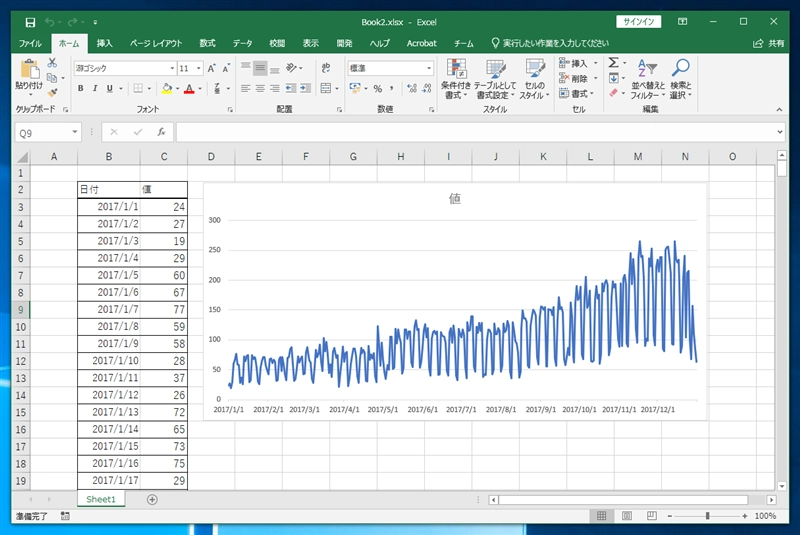Screen dimensions: 800x535
Task: Click the macro recording icon in status bar
Action: coord(65,516)
